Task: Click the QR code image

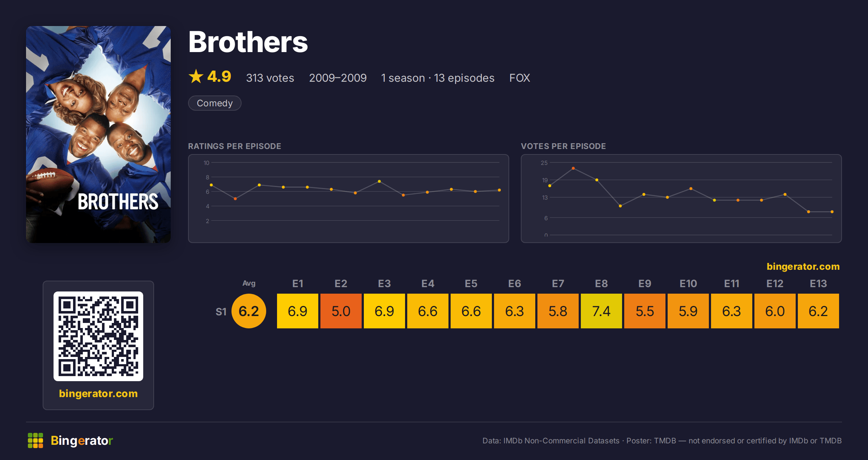Action: point(98,336)
